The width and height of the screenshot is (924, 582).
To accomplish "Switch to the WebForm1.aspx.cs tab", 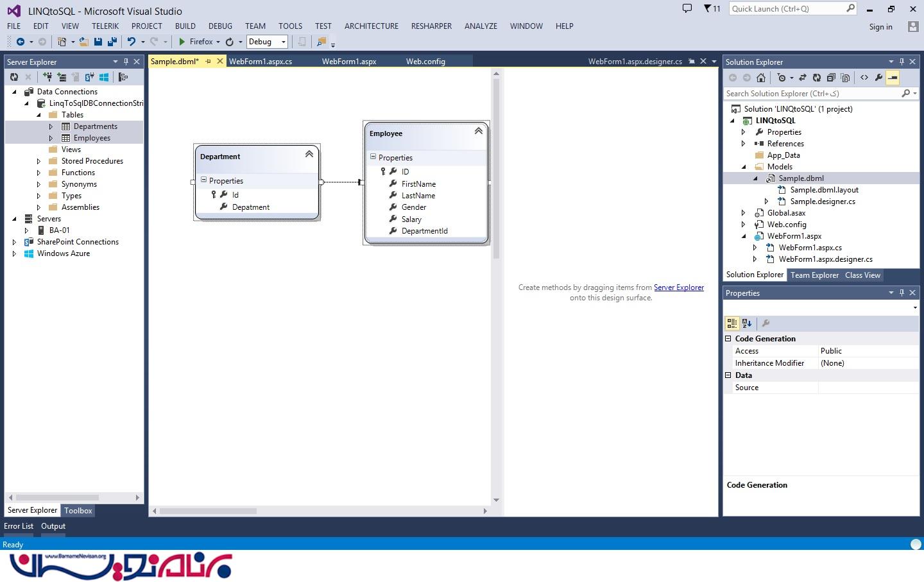I will tap(261, 62).
